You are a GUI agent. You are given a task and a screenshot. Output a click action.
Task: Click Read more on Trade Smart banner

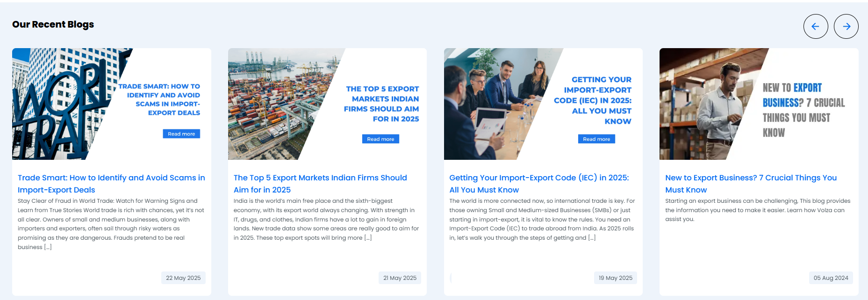point(181,134)
